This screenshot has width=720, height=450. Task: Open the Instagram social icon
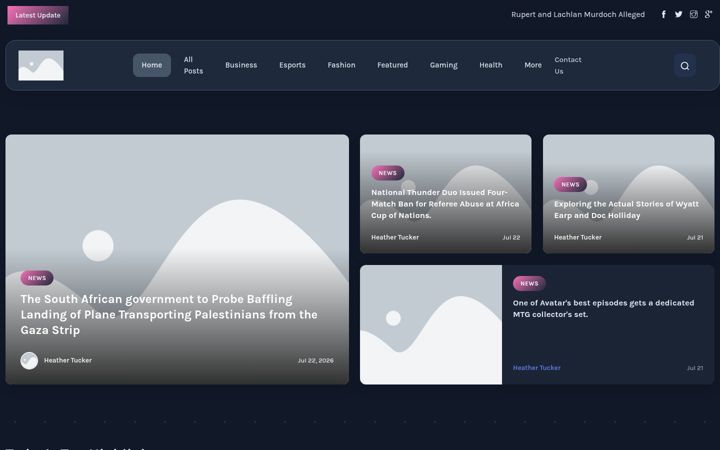pos(694,14)
